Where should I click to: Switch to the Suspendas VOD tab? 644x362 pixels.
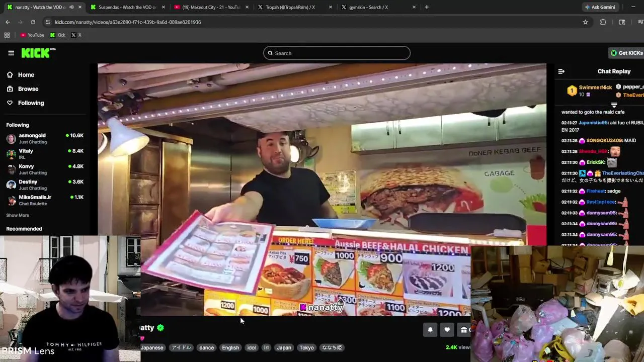(x=128, y=7)
